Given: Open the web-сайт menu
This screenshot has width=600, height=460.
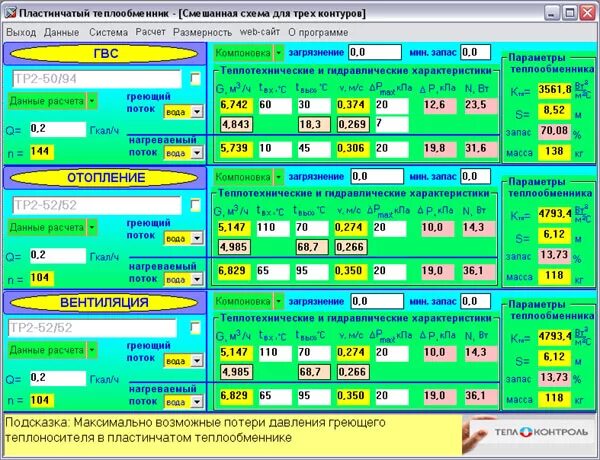Looking at the screenshot, I should click(260, 32).
